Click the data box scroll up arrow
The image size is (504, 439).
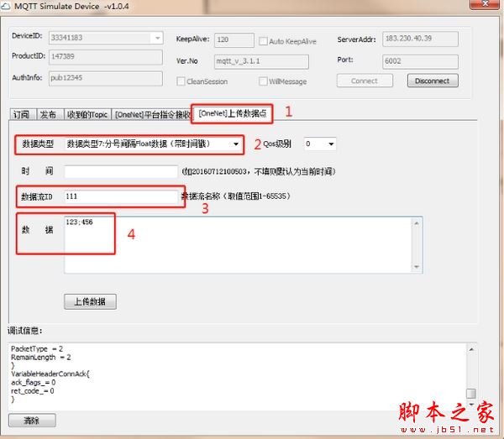pyautogui.click(x=417, y=223)
